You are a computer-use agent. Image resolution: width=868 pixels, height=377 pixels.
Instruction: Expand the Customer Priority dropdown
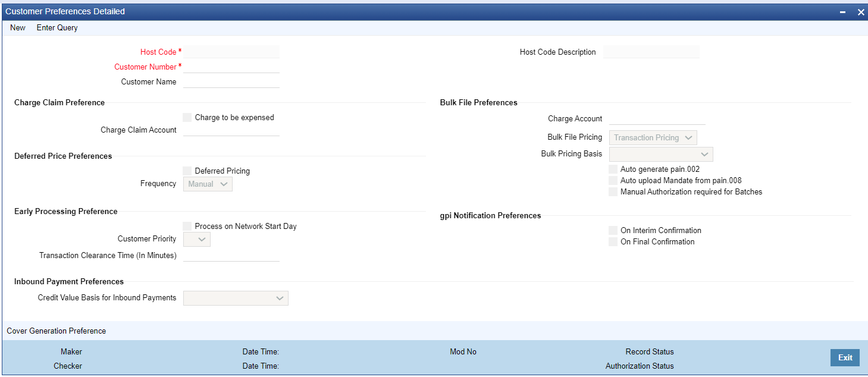click(197, 239)
